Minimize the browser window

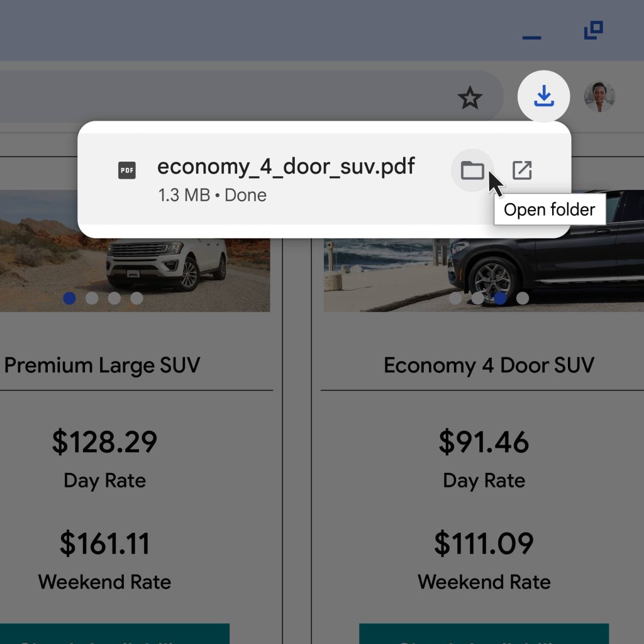tap(531, 38)
